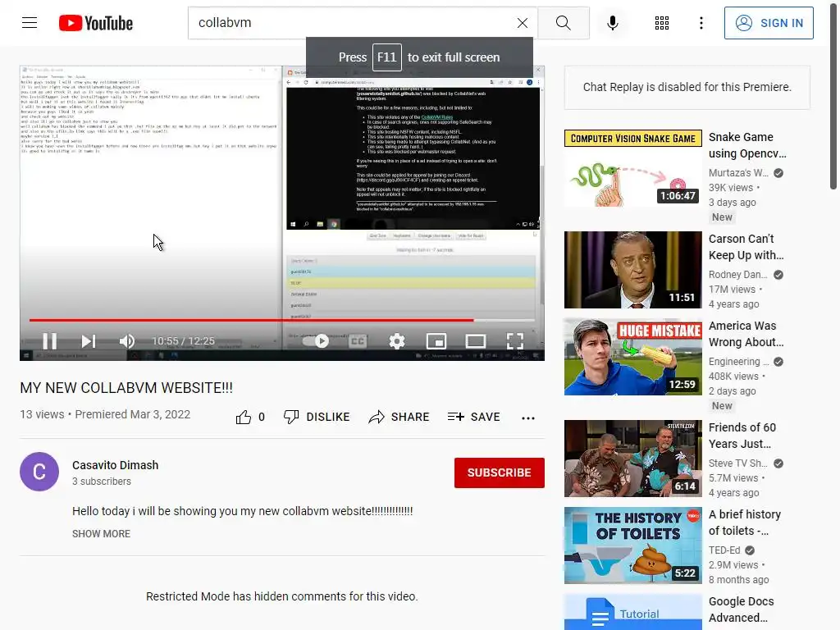Pause the video
Viewport: 840px width, 630px height.
50,341
